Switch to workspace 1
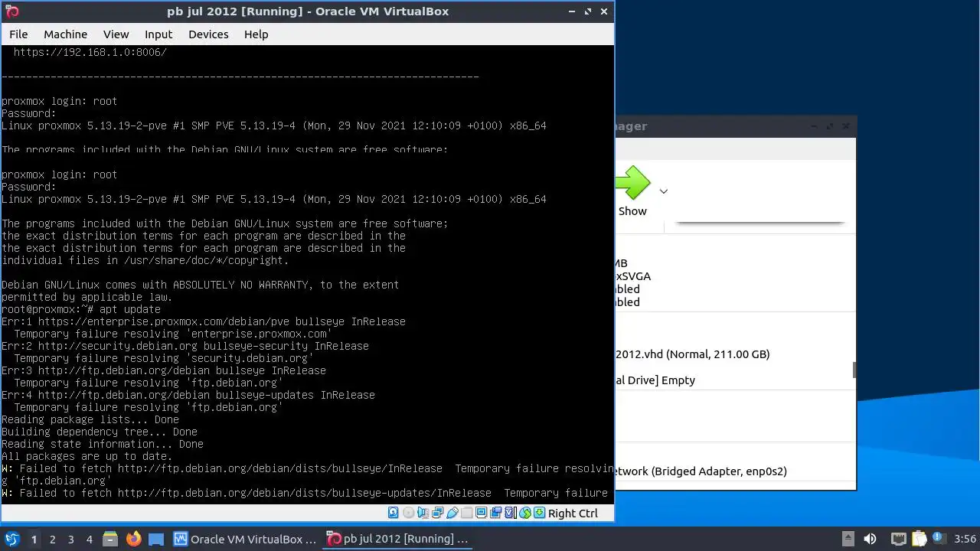This screenshot has width=980, height=551. (34, 540)
